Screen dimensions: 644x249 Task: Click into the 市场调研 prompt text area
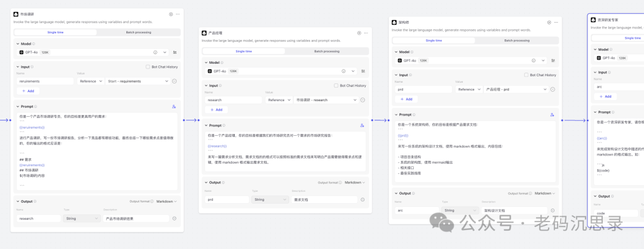(x=97, y=151)
